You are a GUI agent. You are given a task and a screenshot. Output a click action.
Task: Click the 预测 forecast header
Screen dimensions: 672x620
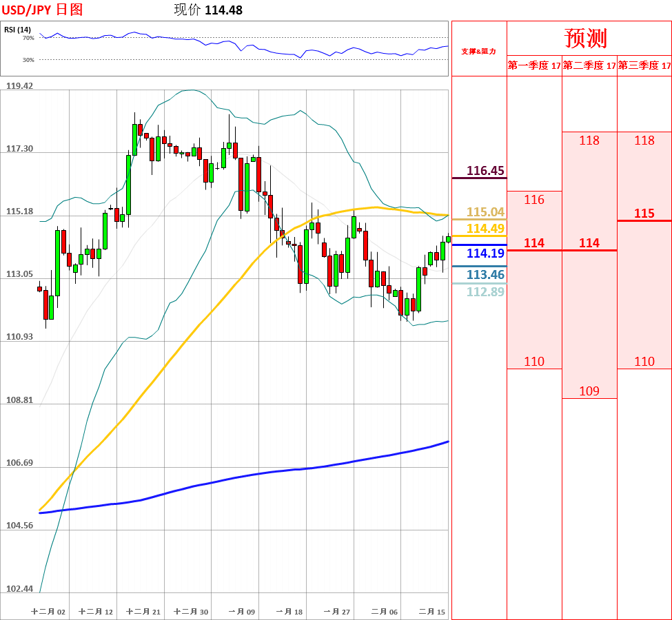tap(585, 38)
